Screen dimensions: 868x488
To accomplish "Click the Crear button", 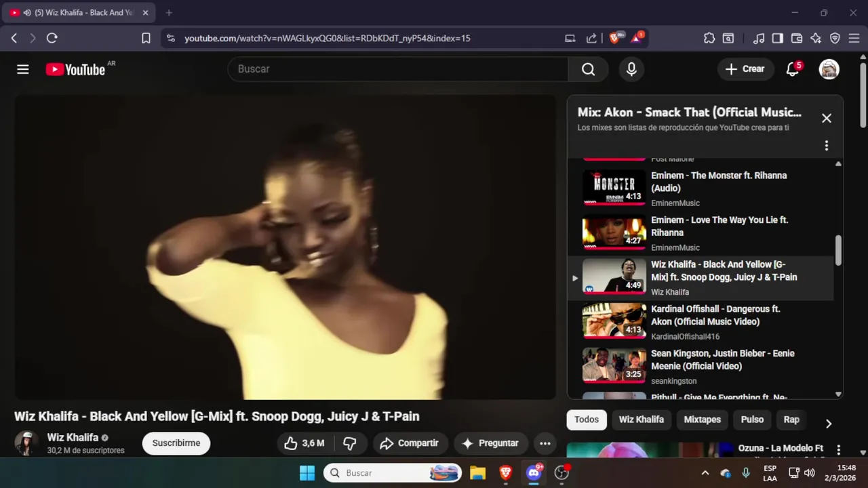I will pos(745,69).
